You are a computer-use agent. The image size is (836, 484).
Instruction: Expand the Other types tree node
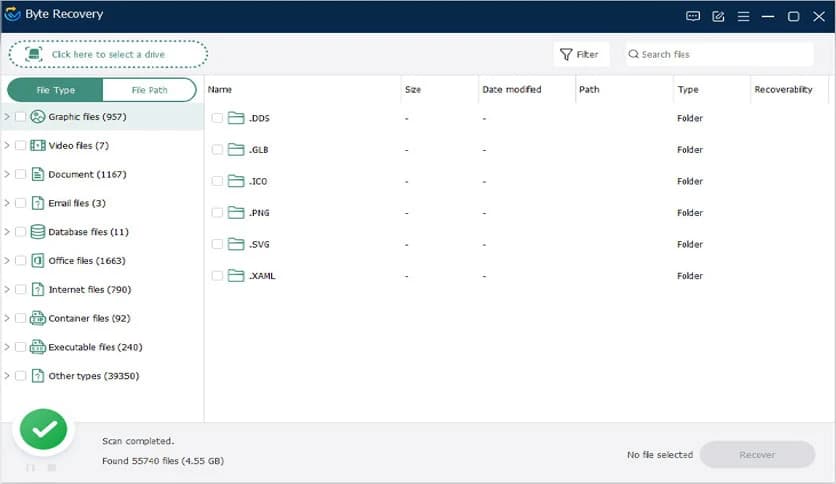(x=7, y=375)
